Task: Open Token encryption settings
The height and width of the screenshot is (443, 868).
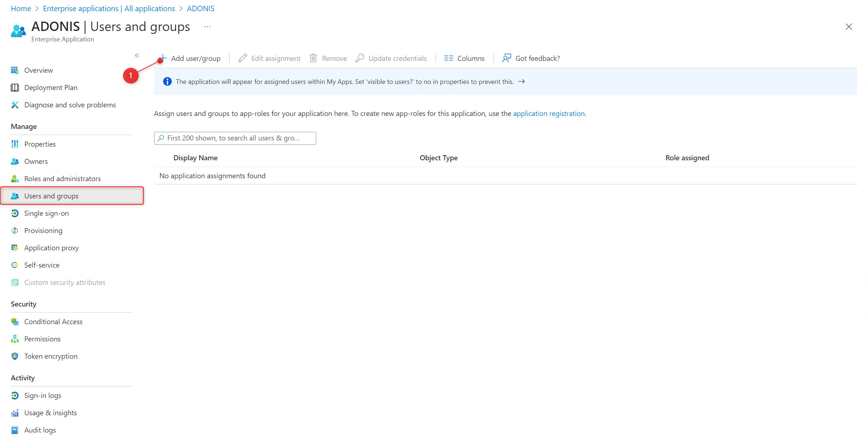Action: (x=50, y=356)
